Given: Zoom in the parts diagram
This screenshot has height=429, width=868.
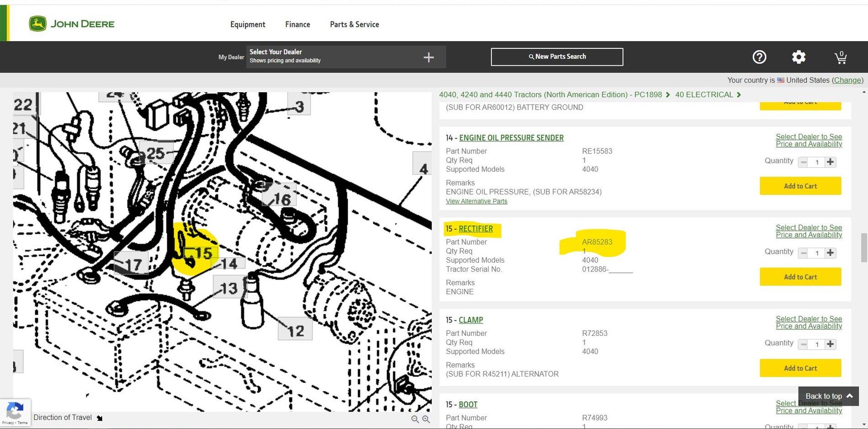Looking at the screenshot, I should pyautogui.click(x=426, y=419).
